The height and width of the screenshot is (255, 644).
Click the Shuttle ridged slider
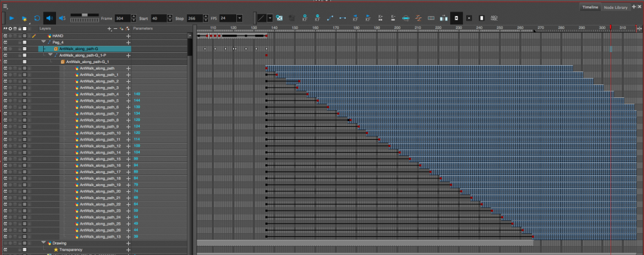click(85, 20)
